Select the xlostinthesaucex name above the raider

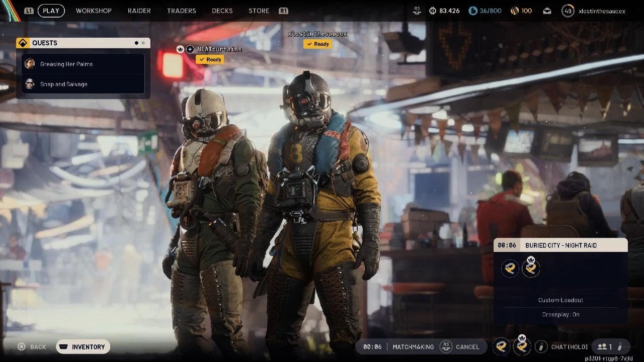(317, 34)
